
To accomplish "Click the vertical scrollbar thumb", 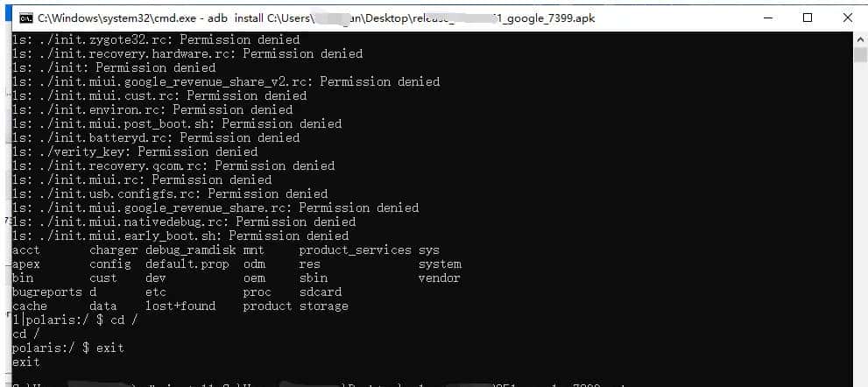I will [860, 54].
